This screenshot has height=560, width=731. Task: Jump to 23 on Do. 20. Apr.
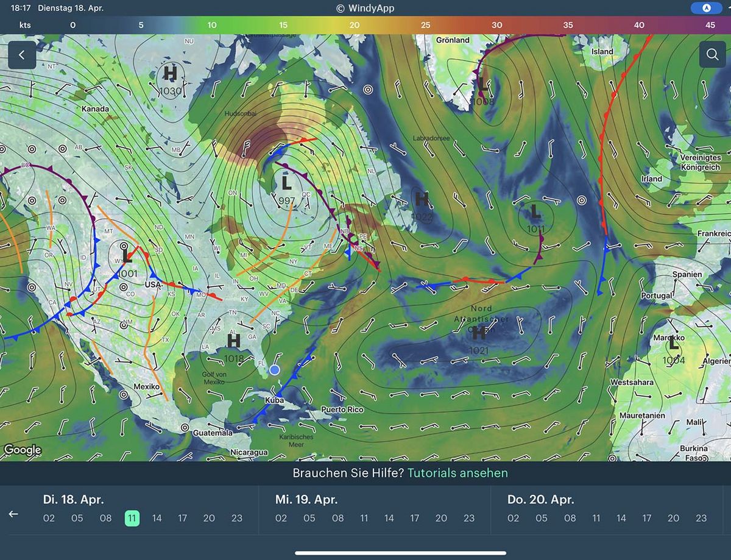point(701,519)
